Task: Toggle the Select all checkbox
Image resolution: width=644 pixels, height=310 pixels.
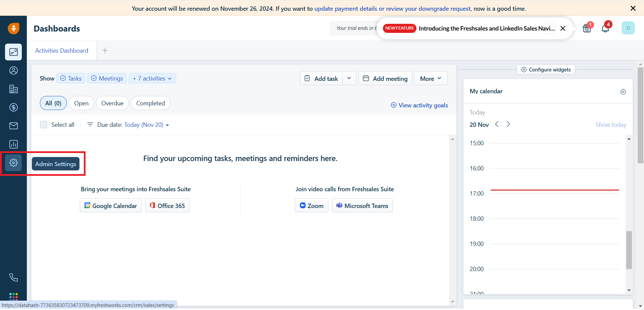Action: pos(44,125)
